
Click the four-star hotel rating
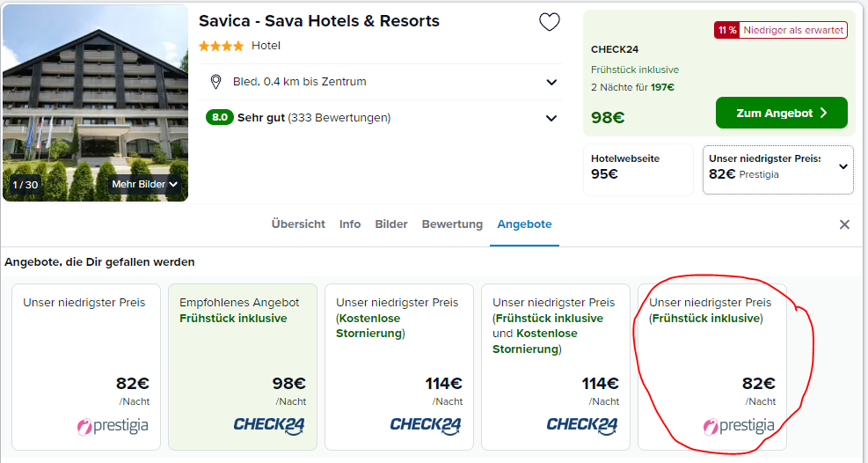pos(221,46)
